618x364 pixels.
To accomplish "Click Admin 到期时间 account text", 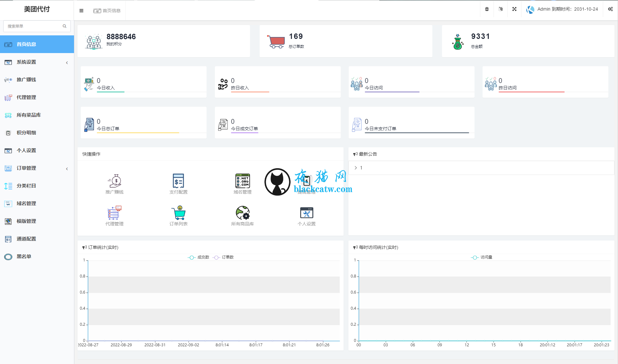I will pos(567,9).
